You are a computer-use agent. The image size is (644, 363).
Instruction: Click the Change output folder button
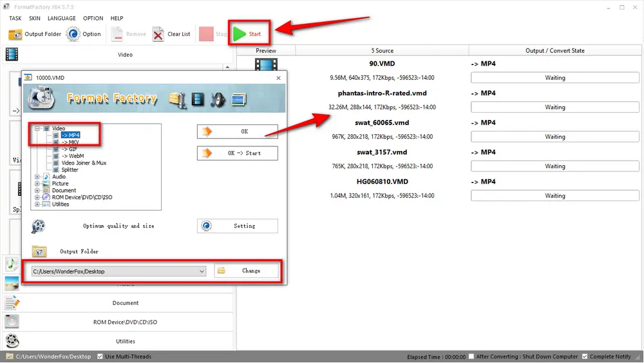[246, 271]
